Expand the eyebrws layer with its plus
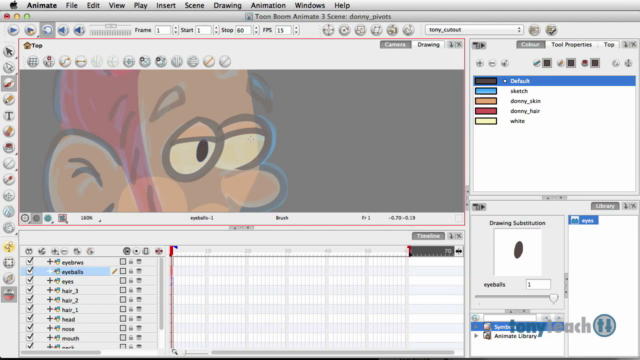 click(x=49, y=262)
